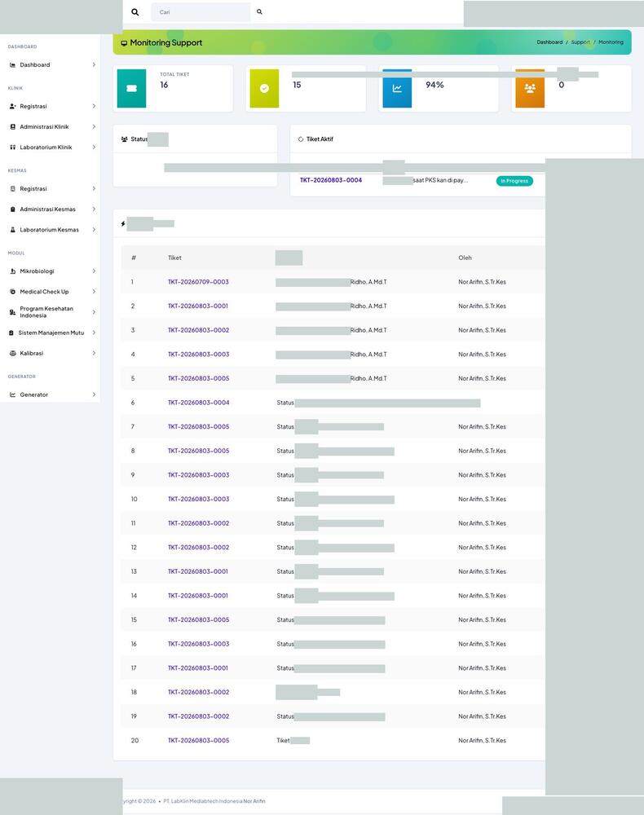Open TKT-20260803-0004 in table row 6
Viewport: 644px width, 815px height.
(x=198, y=403)
